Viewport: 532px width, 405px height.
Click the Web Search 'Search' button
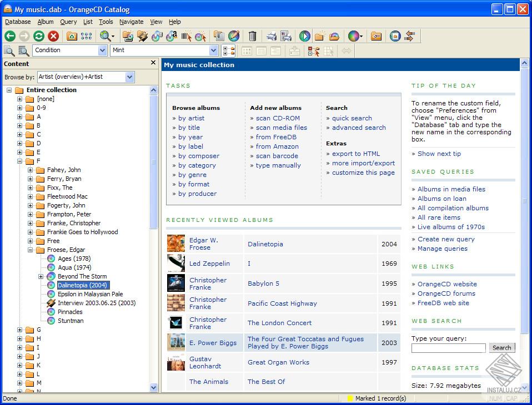pos(501,348)
